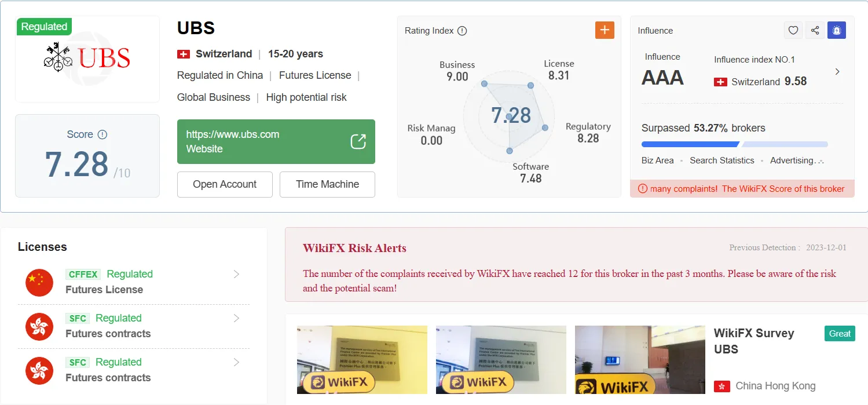
Task: Click the Great rating badge
Action: click(x=840, y=333)
